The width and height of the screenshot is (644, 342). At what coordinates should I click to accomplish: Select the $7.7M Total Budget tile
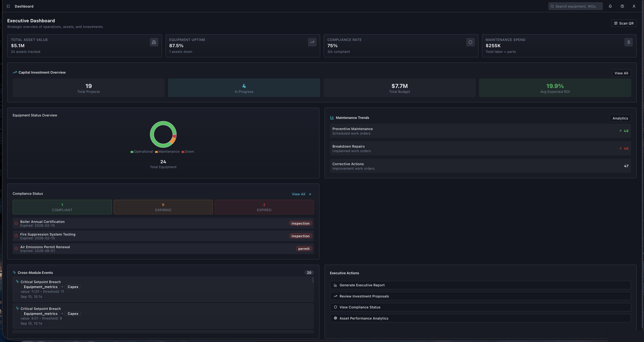pos(400,88)
